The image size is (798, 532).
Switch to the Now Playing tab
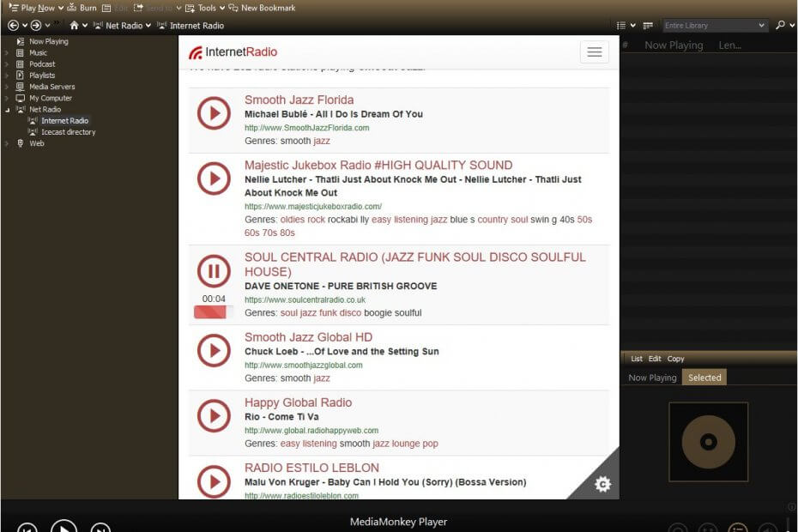pyautogui.click(x=652, y=378)
